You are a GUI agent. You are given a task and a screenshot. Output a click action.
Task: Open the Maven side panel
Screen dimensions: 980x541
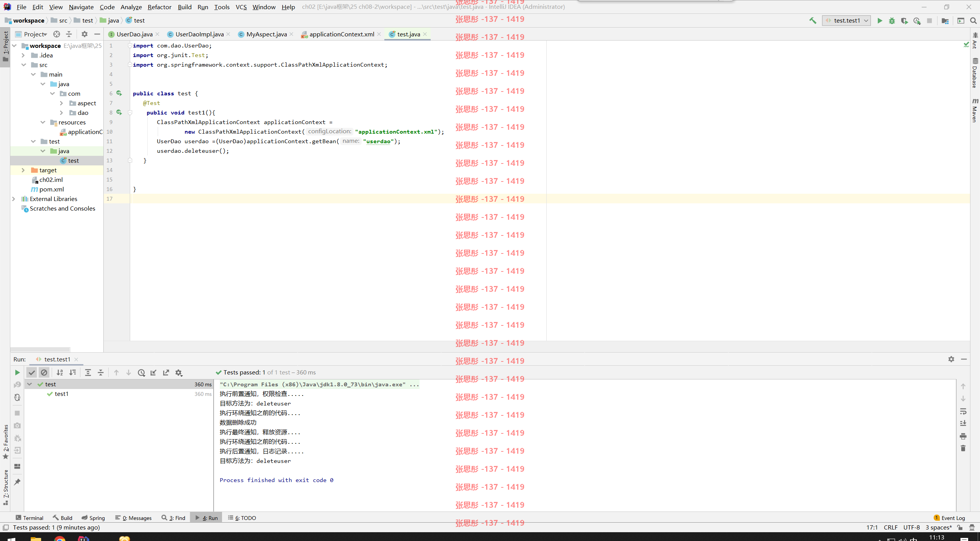975,110
